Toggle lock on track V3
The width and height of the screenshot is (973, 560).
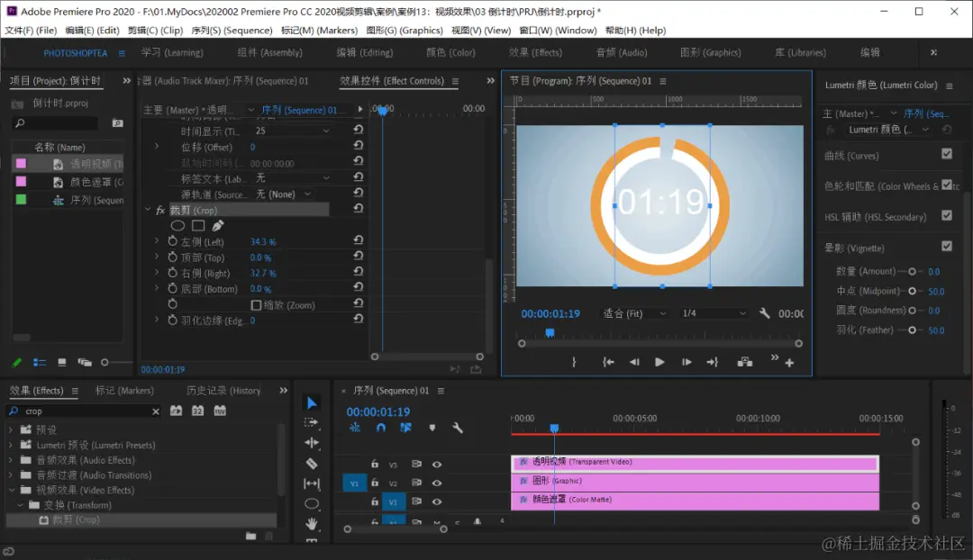(374, 464)
